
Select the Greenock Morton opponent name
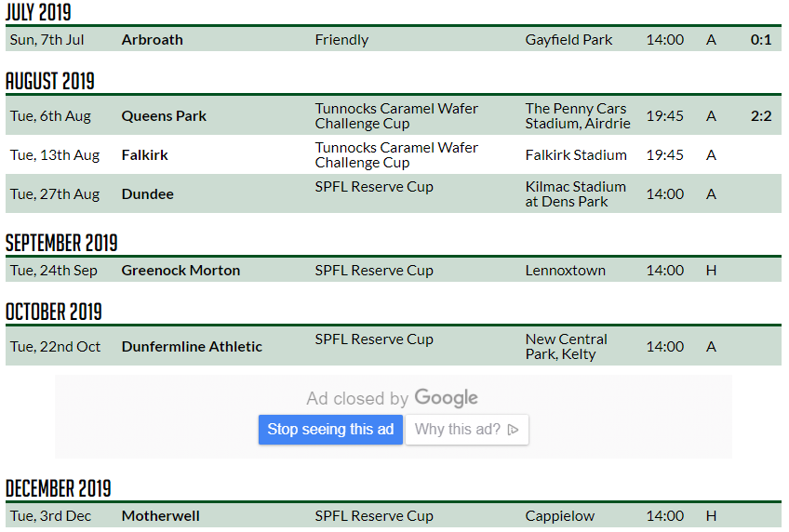tap(181, 271)
